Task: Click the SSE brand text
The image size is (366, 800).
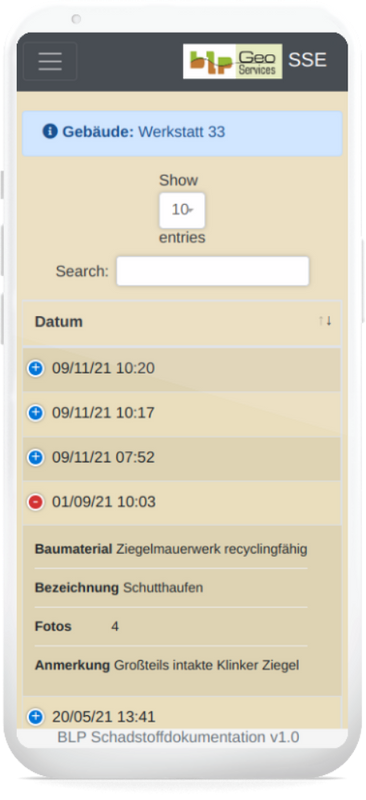Action: pyautogui.click(x=307, y=60)
